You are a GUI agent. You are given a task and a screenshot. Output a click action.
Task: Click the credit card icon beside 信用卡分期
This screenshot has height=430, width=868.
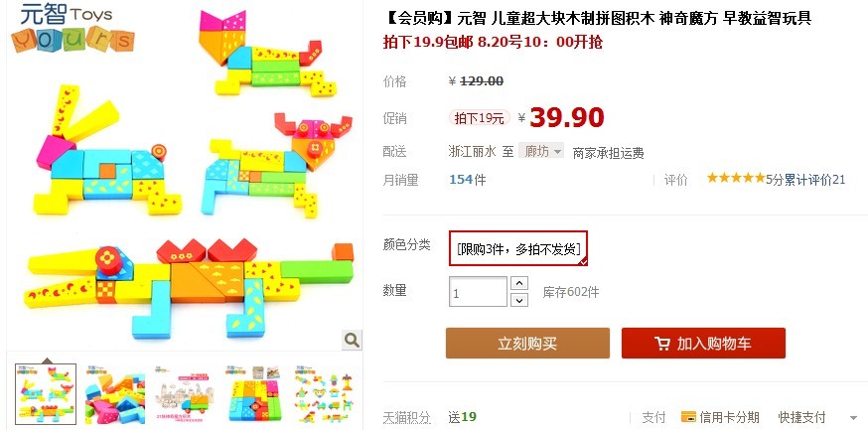point(688,417)
